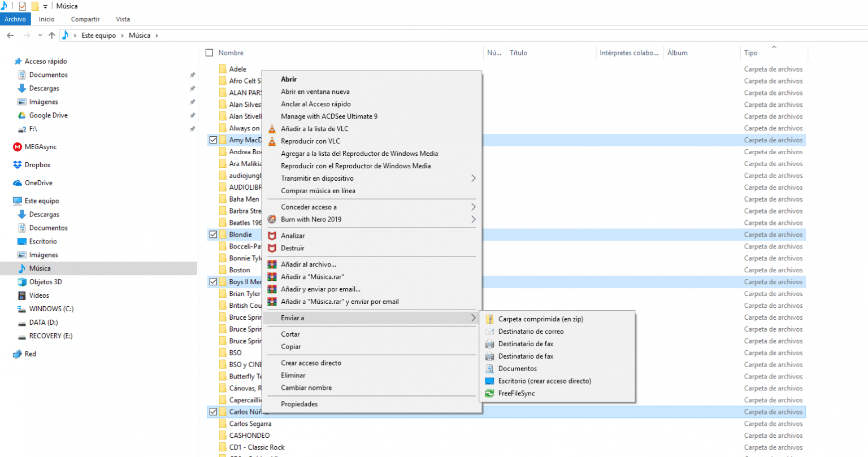The height and width of the screenshot is (457, 868).
Task: Click Este equipo in the address bar
Action: (98, 36)
